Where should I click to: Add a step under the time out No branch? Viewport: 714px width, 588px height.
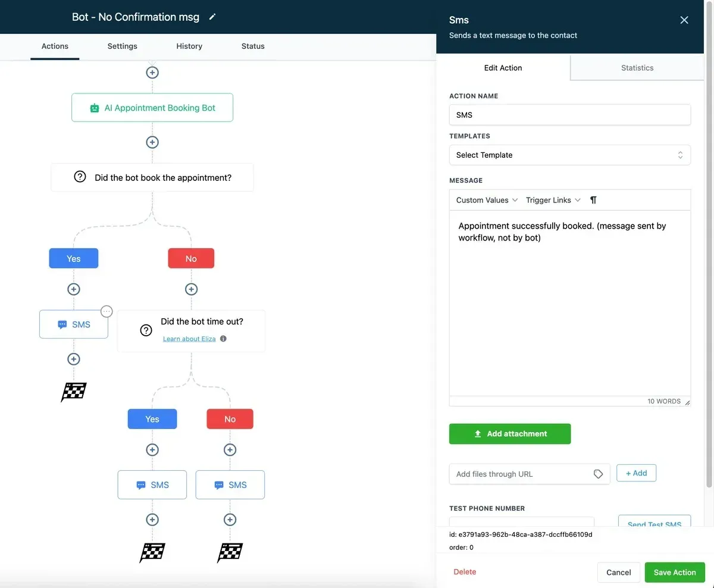coord(230,450)
